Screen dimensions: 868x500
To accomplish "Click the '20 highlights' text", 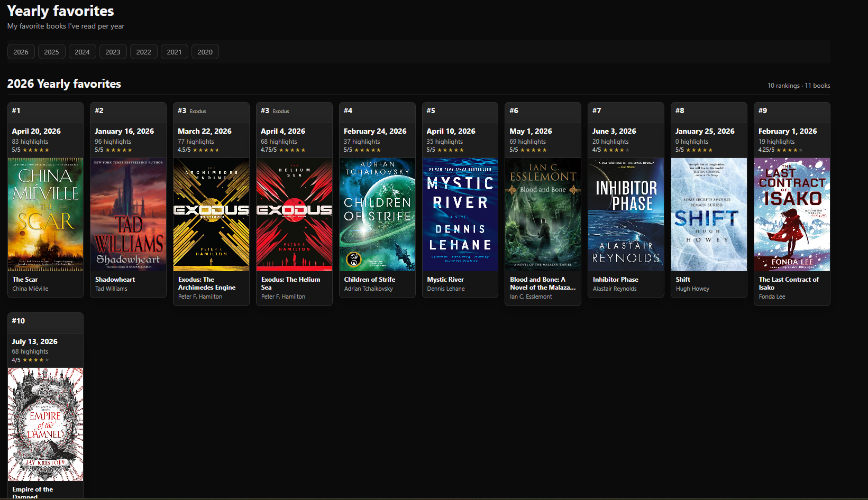I will click(611, 142).
